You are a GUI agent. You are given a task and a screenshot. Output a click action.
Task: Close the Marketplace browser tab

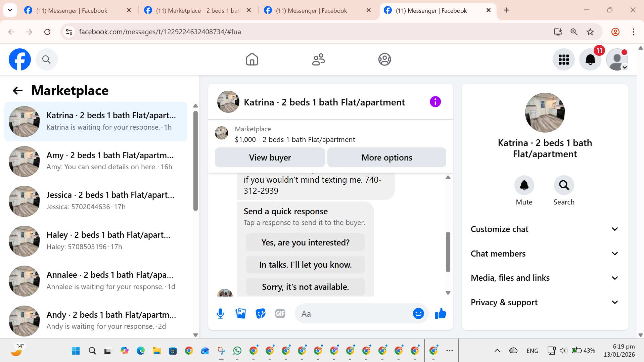(249, 10)
